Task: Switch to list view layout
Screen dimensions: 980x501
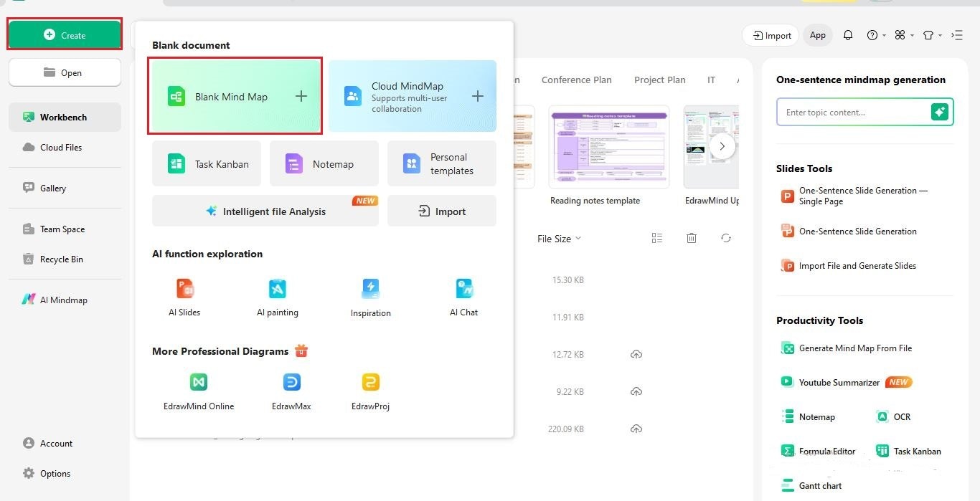Action: pos(656,237)
